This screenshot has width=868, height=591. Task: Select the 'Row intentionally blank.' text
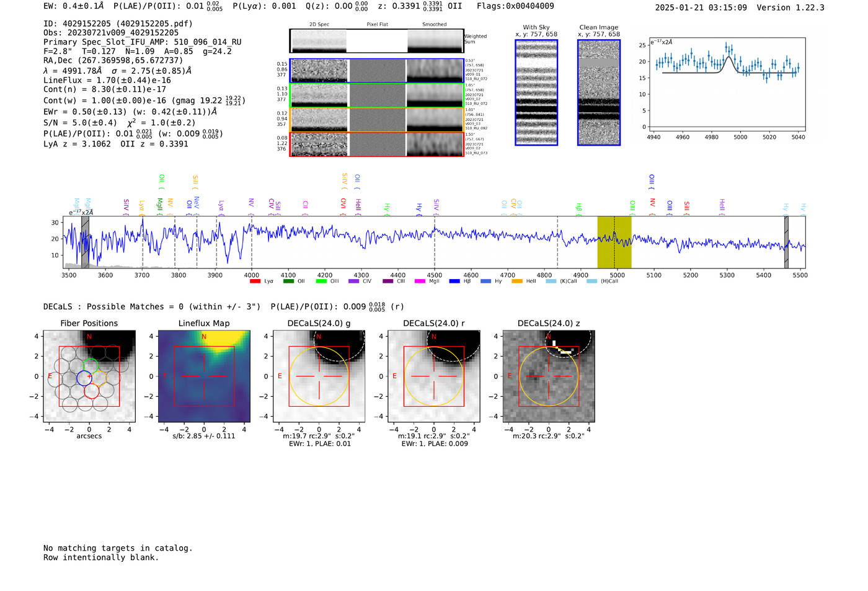101,558
